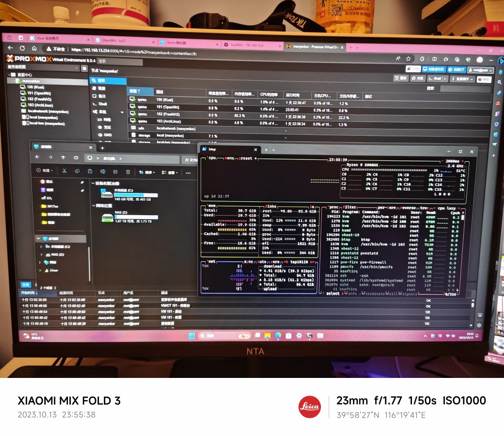
Task: Cut selection in File Explorer toolbar
Action: click(64, 171)
